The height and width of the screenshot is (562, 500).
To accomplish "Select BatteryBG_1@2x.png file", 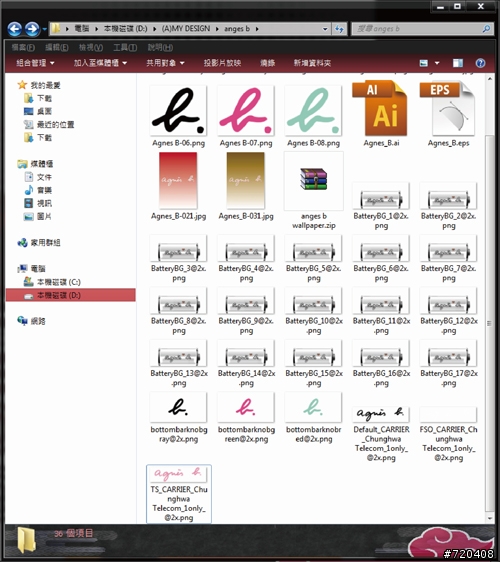I will [381, 206].
